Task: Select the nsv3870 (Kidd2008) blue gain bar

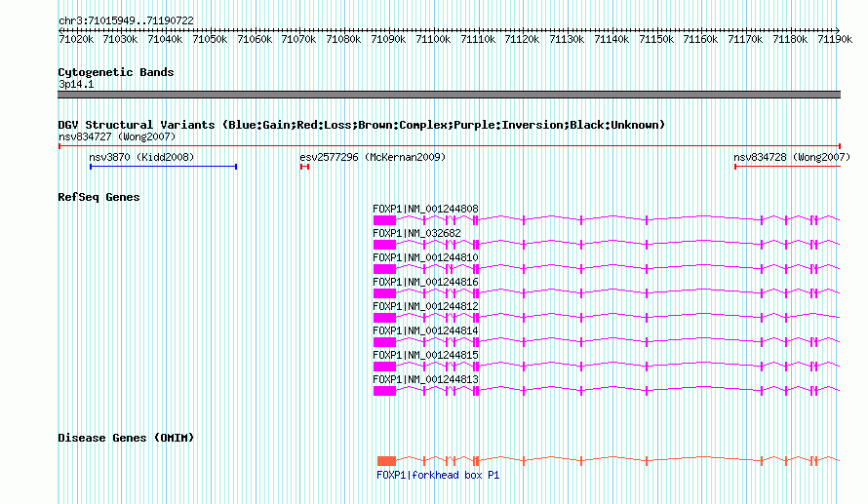Action: pos(163,167)
